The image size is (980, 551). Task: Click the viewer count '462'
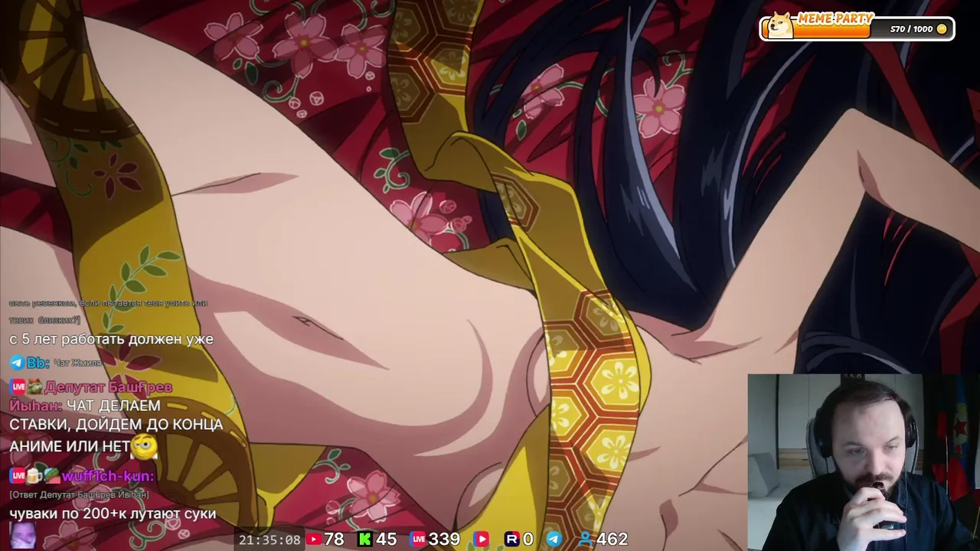pos(612,540)
